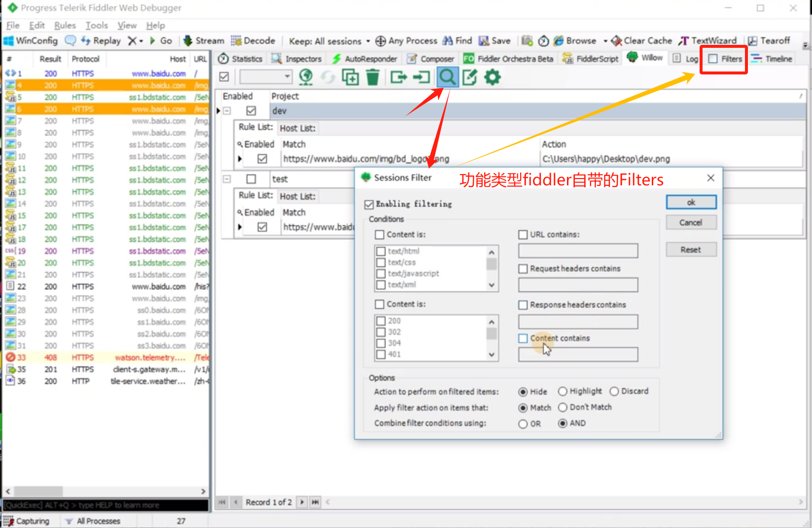Open Find sessions tool
The width and height of the screenshot is (812, 528).
[458, 41]
